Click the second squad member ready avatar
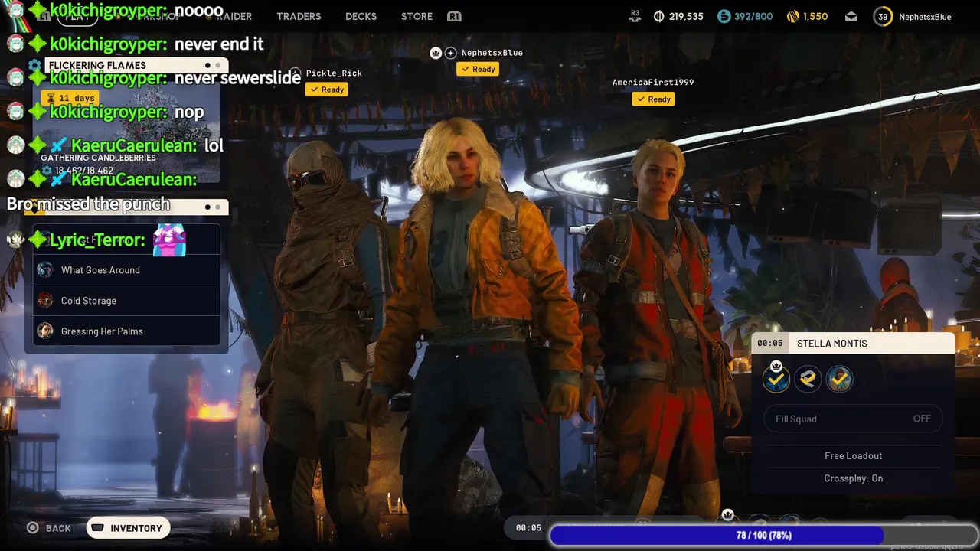This screenshot has width=980, height=551. point(808,379)
